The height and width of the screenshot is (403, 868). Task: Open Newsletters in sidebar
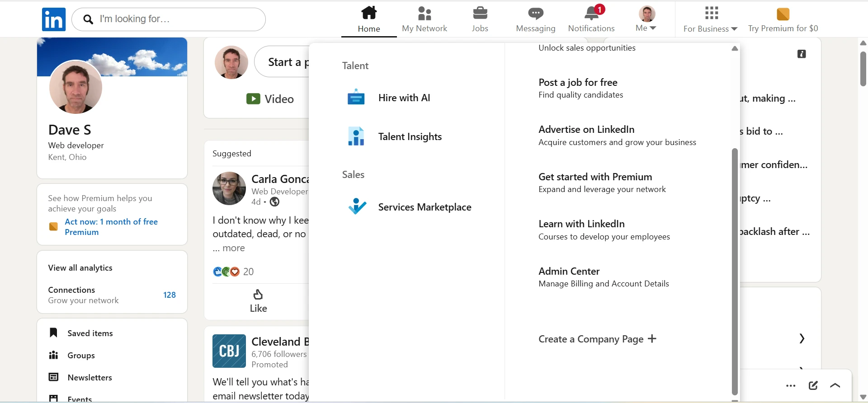pyautogui.click(x=90, y=378)
